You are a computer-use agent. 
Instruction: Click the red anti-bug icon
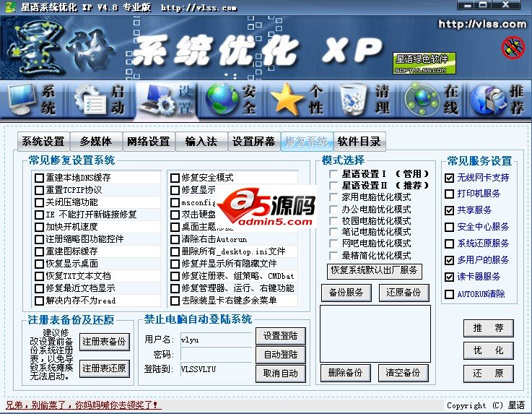(513, 48)
